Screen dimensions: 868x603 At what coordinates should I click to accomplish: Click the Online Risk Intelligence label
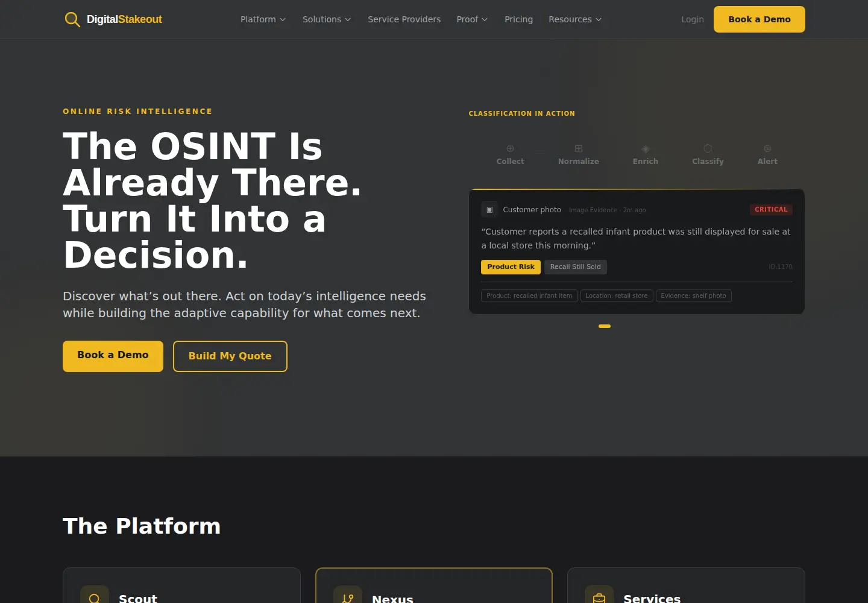coord(137,112)
